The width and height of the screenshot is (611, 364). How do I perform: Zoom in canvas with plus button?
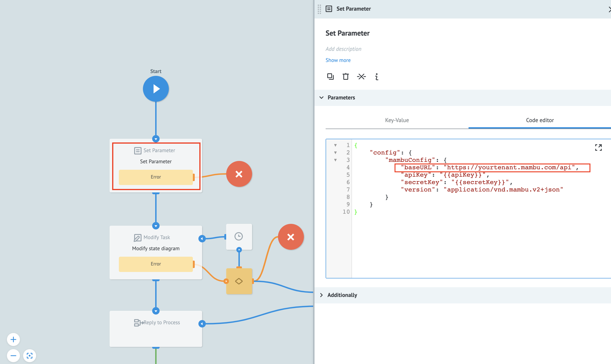tap(13, 339)
